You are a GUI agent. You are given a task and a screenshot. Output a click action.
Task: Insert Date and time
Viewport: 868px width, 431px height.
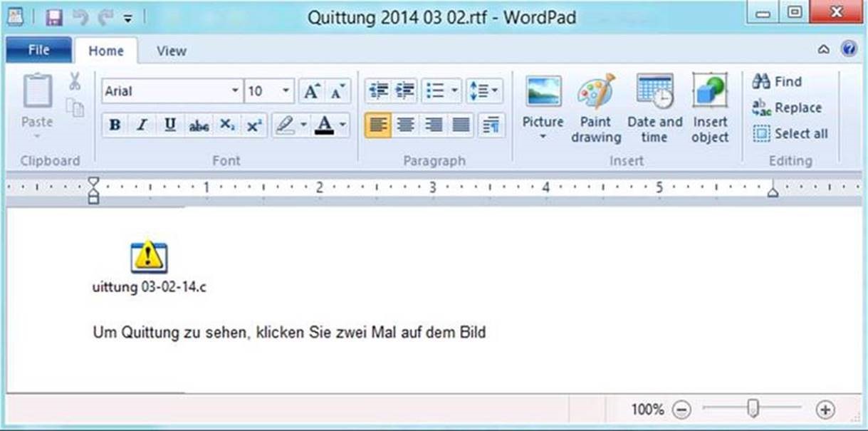(x=654, y=108)
